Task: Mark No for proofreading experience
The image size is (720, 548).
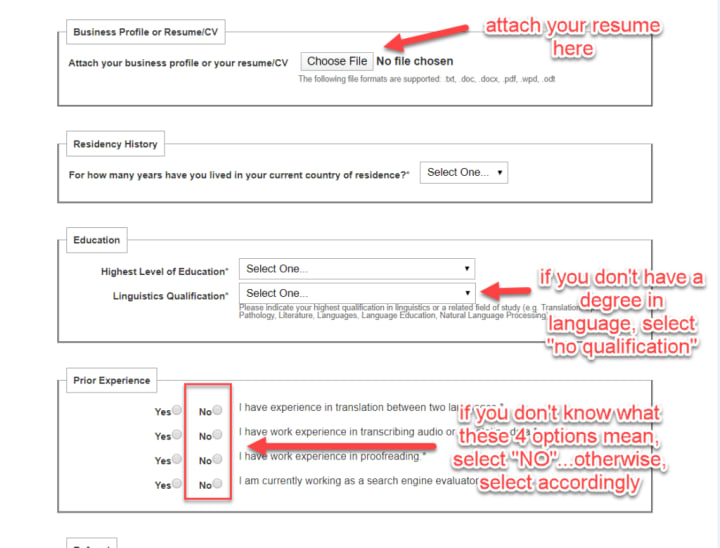Action: point(217,458)
